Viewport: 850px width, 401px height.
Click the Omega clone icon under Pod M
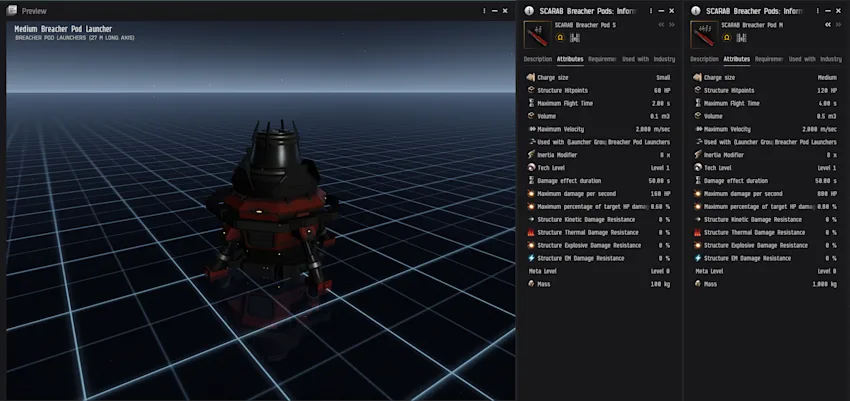727,38
